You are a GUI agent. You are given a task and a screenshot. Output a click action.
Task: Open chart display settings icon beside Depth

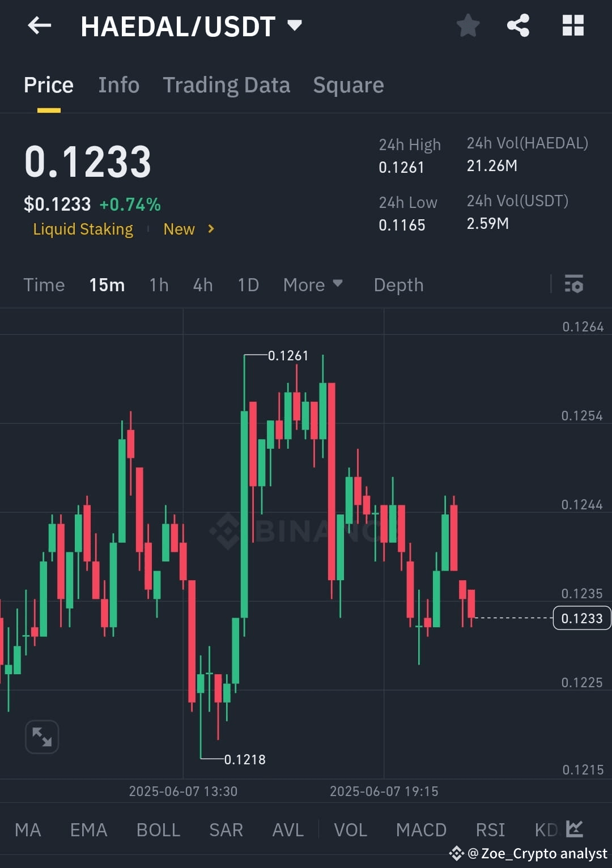coord(574,284)
